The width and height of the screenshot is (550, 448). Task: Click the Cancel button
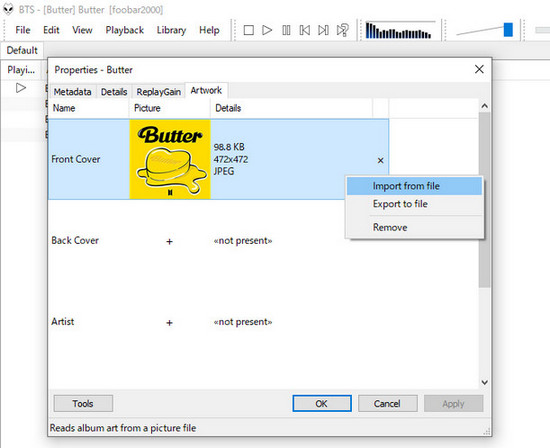coord(387,403)
